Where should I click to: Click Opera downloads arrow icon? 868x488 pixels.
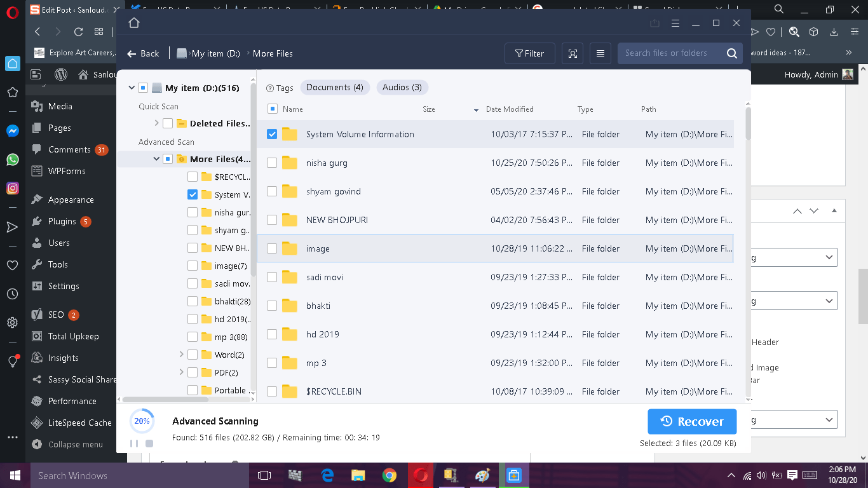click(x=834, y=32)
